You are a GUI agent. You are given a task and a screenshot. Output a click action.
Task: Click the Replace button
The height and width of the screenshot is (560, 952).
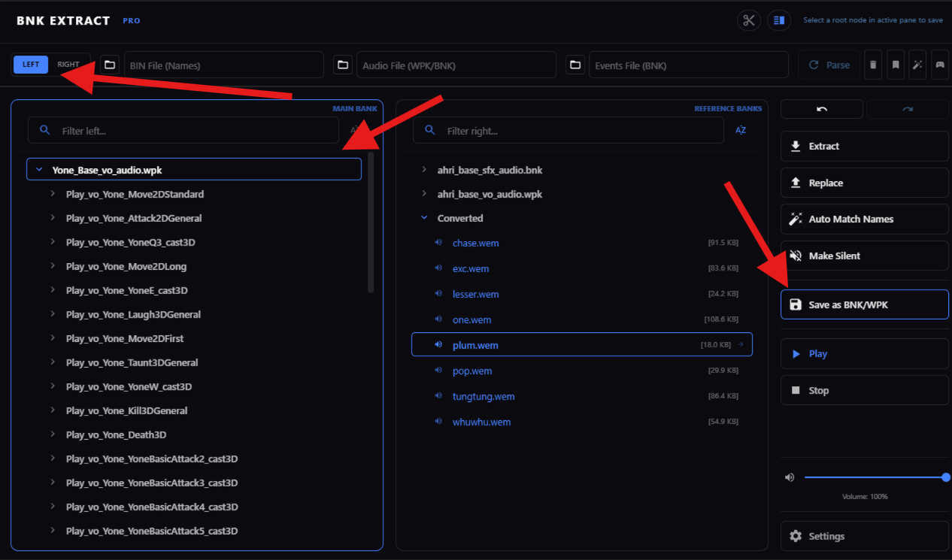click(865, 183)
